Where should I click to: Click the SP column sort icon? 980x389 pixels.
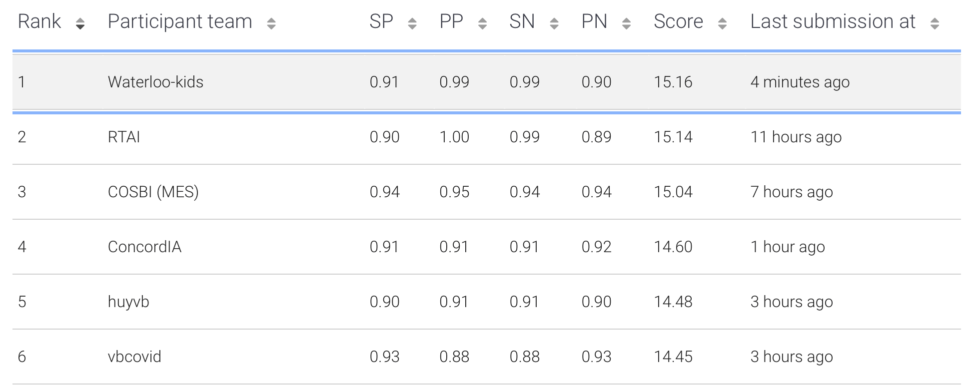point(412,23)
